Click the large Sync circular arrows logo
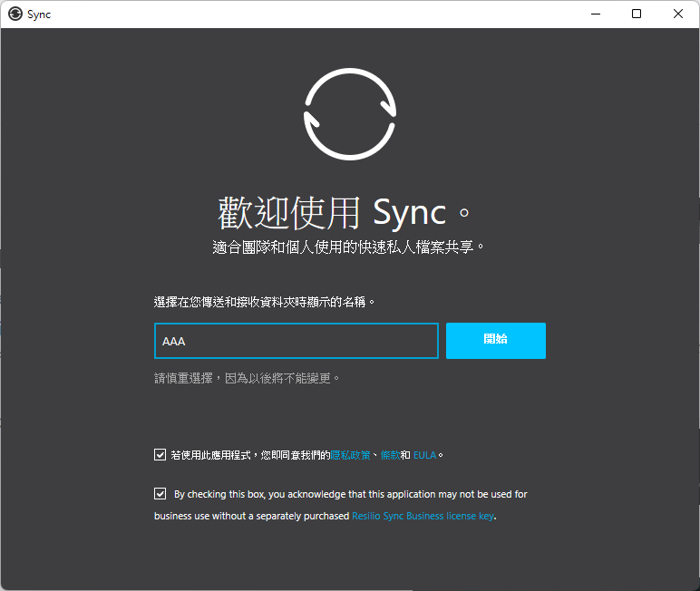 [350, 114]
